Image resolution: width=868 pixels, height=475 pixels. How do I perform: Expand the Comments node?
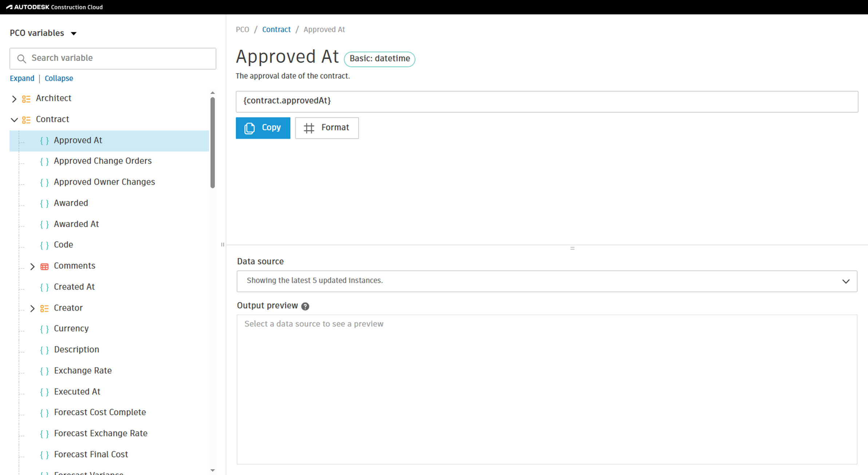click(32, 266)
